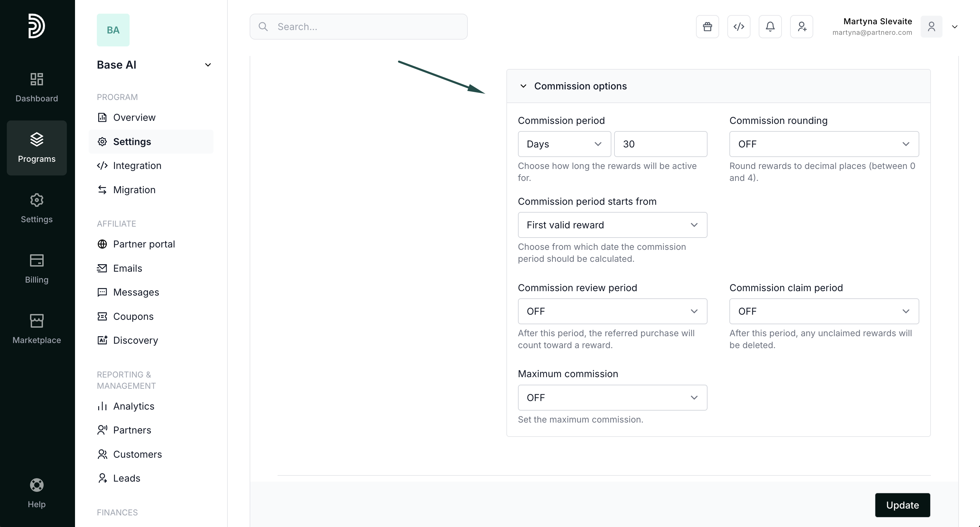Click the add user icon in header
The width and height of the screenshot is (980, 527).
click(x=801, y=27)
